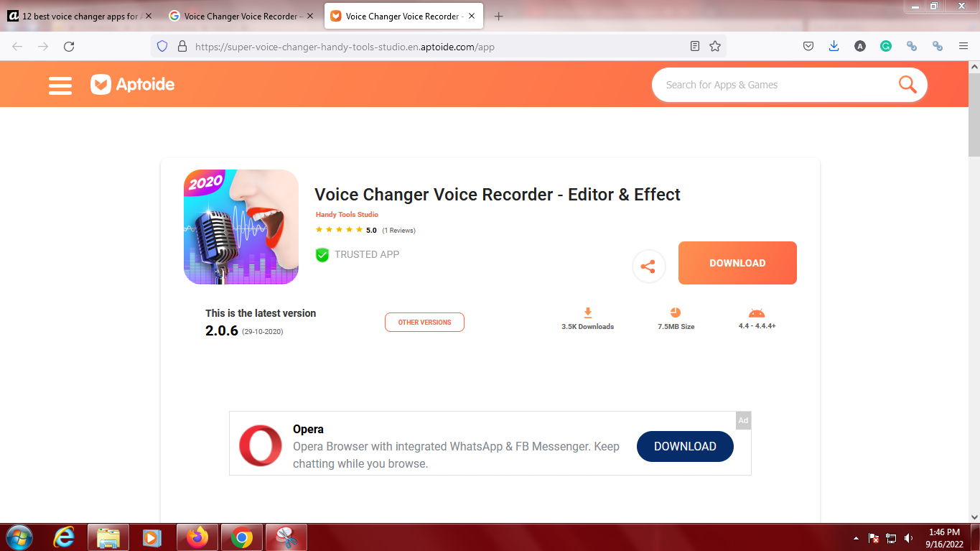The height and width of the screenshot is (551, 980).
Task: Open the Firefox downloads panel
Action: [x=834, y=46]
